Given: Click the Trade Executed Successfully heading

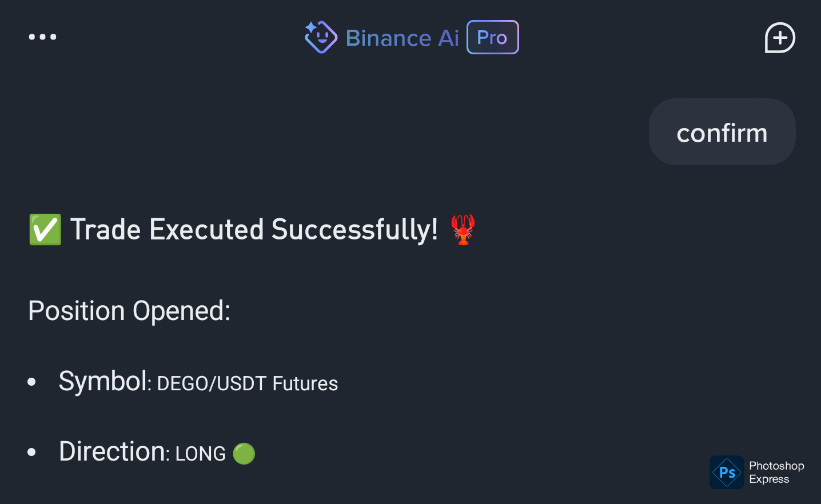Looking at the screenshot, I should click(x=254, y=230).
